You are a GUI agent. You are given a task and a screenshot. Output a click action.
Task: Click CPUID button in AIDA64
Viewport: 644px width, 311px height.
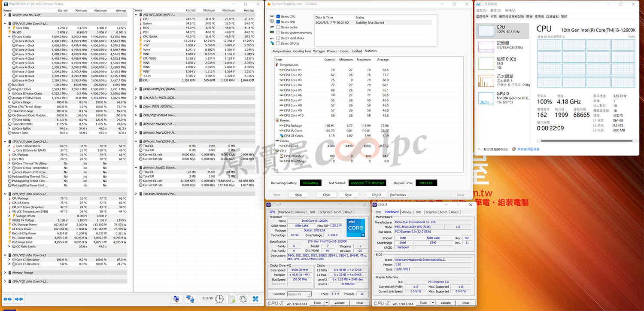click(376, 195)
